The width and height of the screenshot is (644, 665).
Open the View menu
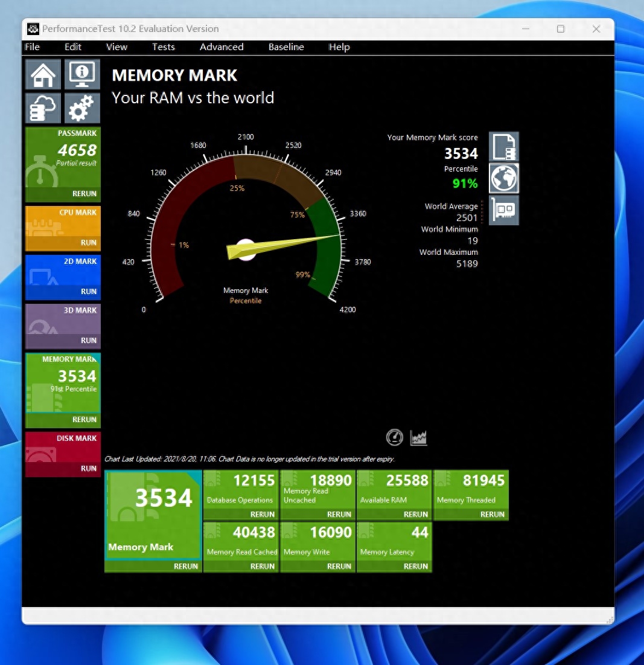116,47
